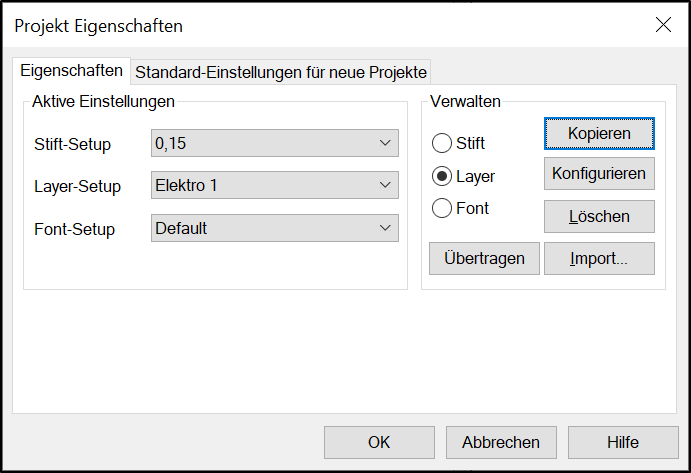691x473 pixels.
Task: Click the chevron arrow of Stift-Setup
Action: click(x=385, y=143)
